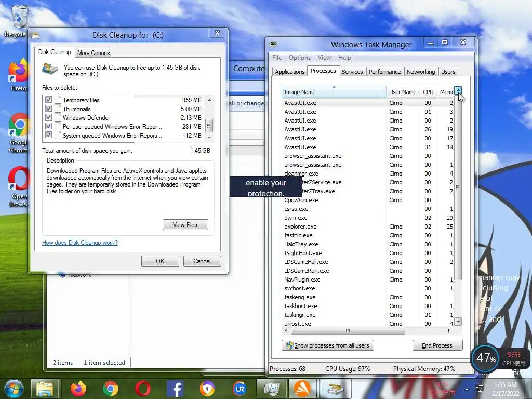Open the Networking tab in Task Manager

click(420, 72)
